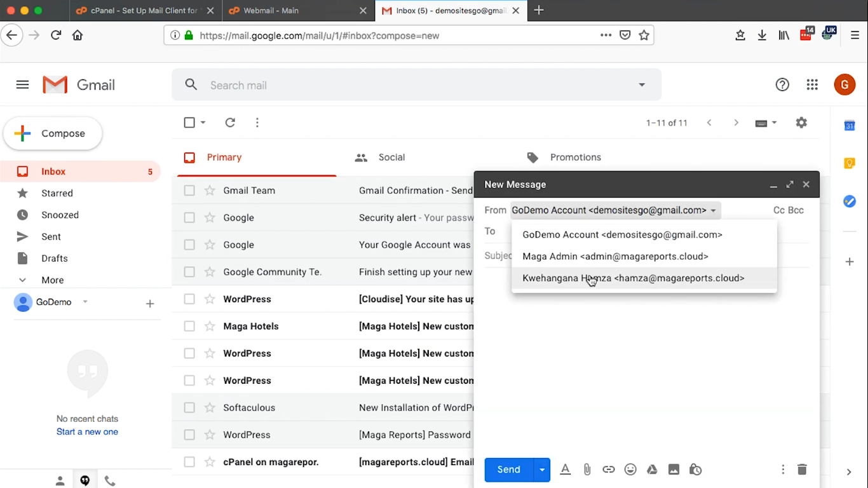Open Google Keep side panel
Image resolution: width=868 pixels, height=488 pixels.
pyautogui.click(x=850, y=163)
